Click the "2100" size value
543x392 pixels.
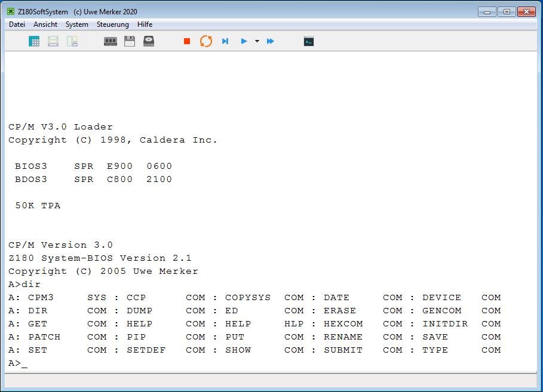tap(159, 180)
